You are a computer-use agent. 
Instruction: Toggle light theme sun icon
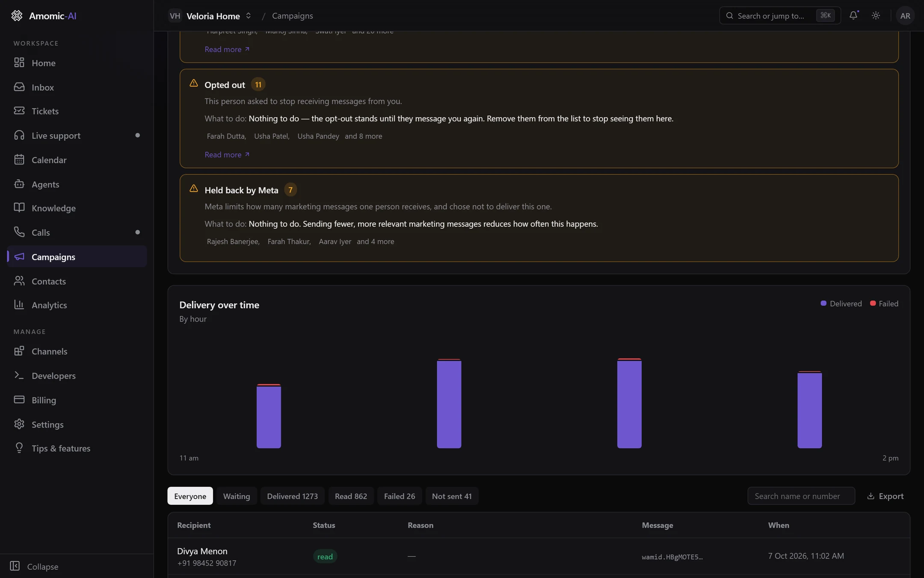(876, 15)
